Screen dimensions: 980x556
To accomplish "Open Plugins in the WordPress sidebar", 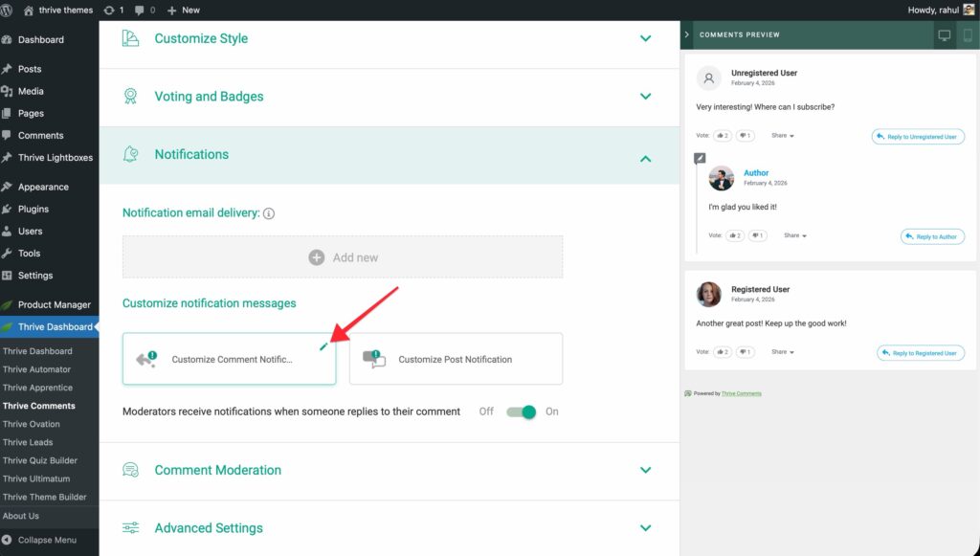I will coord(33,209).
